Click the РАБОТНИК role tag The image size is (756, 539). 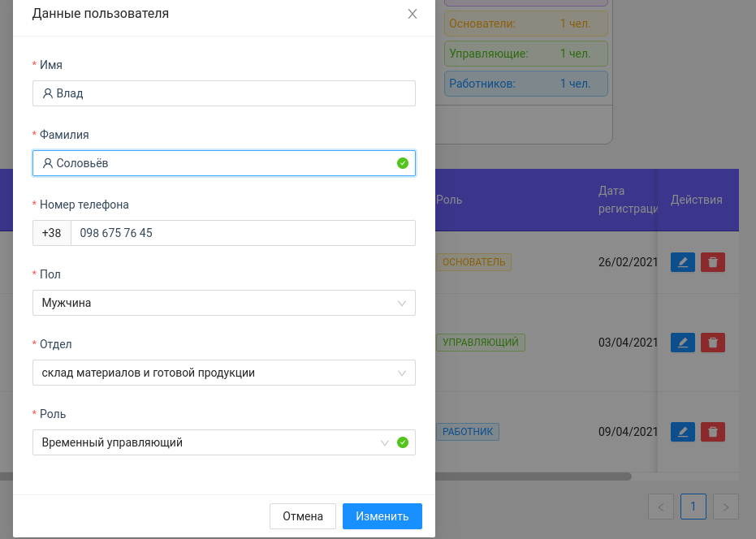click(467, 432)
